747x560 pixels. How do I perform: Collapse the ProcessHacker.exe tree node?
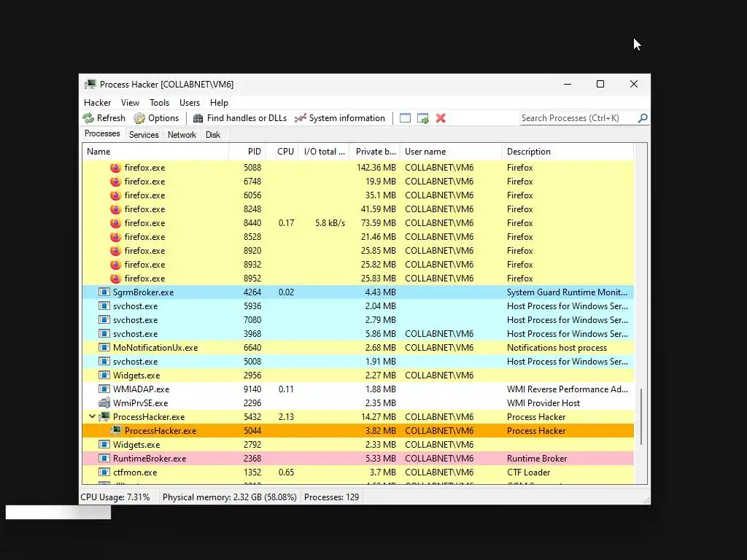point(92,416)
